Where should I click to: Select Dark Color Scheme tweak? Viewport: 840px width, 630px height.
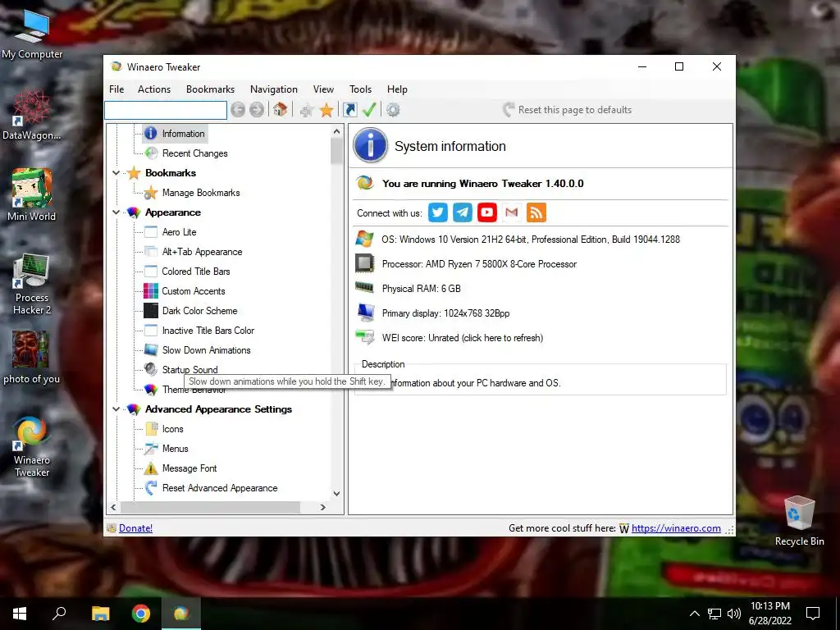tap(199, 311)
